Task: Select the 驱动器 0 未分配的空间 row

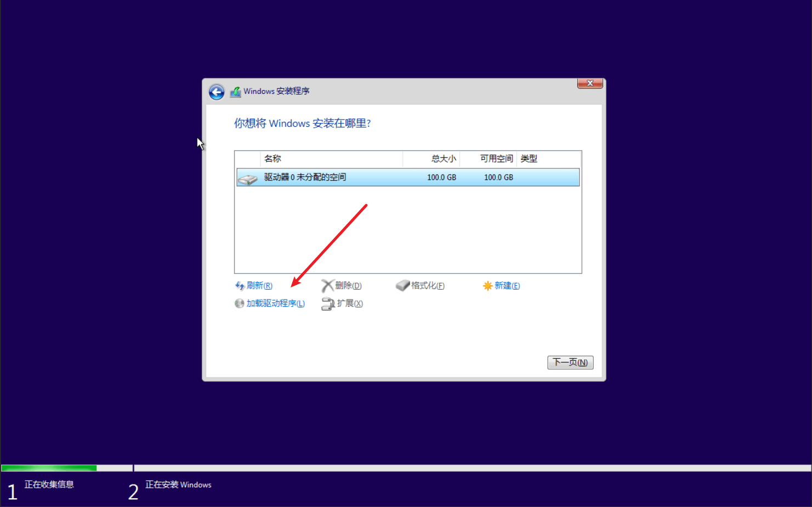Action: pos(384,177)
